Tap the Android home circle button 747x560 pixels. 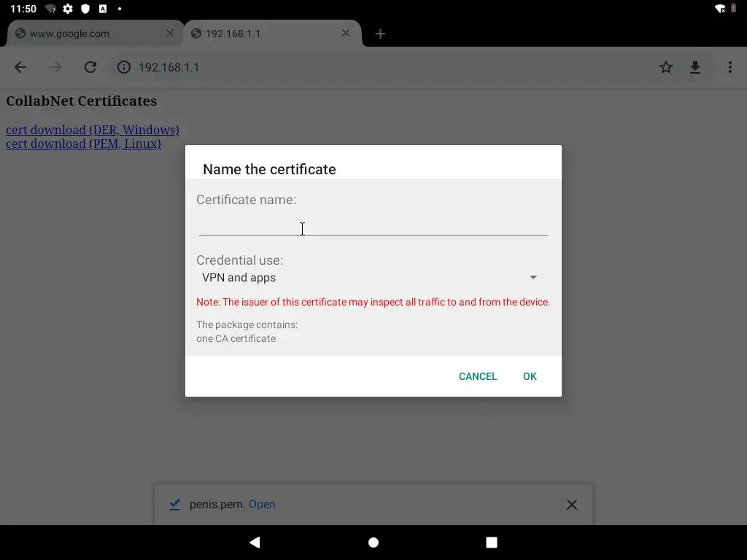point(373,542)
